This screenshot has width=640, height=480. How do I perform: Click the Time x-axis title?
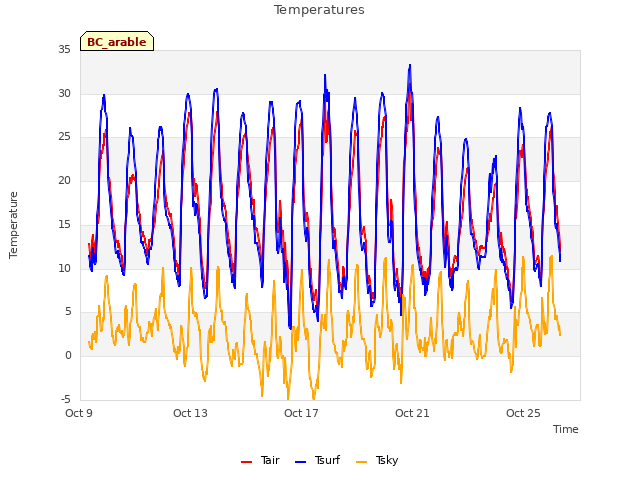566,429
